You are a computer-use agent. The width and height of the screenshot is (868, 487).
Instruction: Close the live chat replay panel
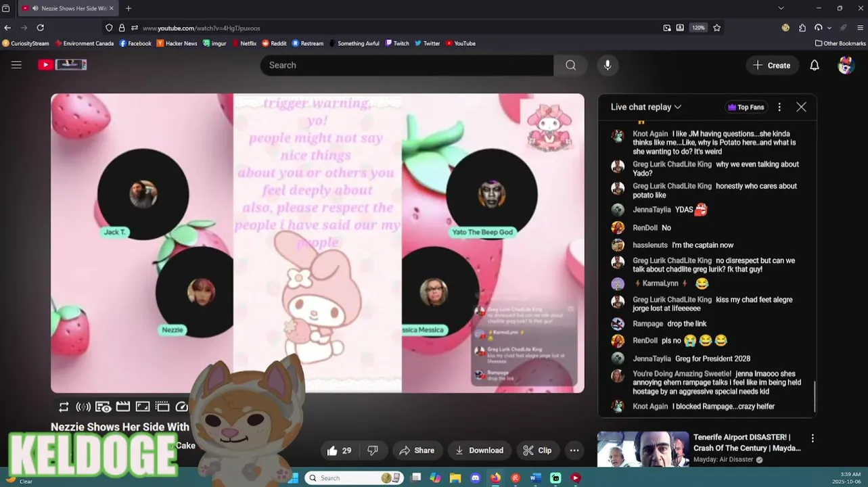(x=801, y=107)
